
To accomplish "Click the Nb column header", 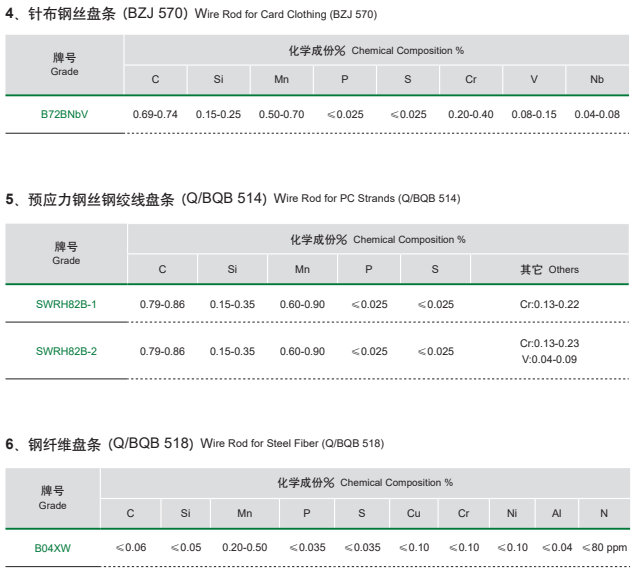I will click(597, 78).
